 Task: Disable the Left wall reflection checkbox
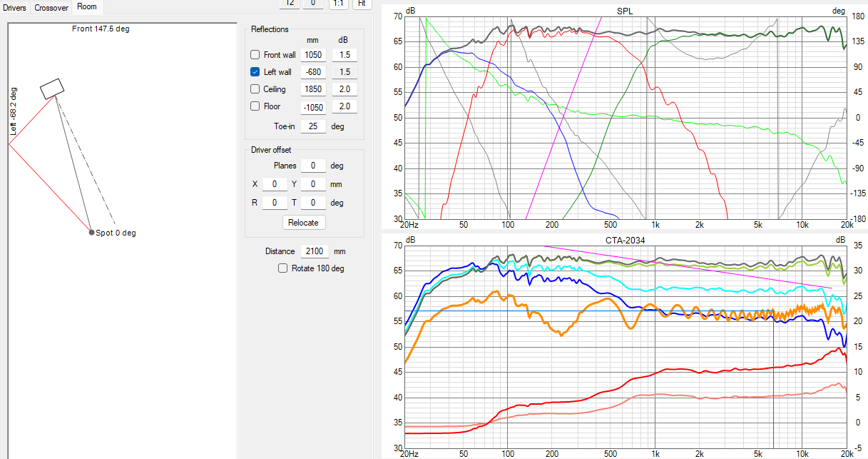tap(255, 72)
